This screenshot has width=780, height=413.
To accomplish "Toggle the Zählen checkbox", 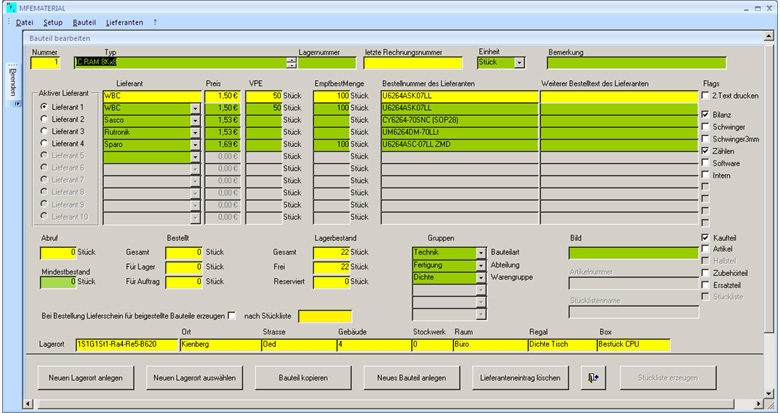I will (x=705, y=151).
